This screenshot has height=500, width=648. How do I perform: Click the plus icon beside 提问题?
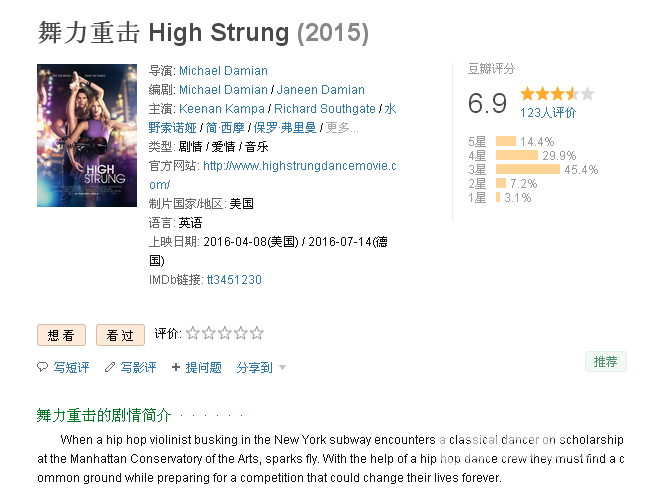[176, 367]
